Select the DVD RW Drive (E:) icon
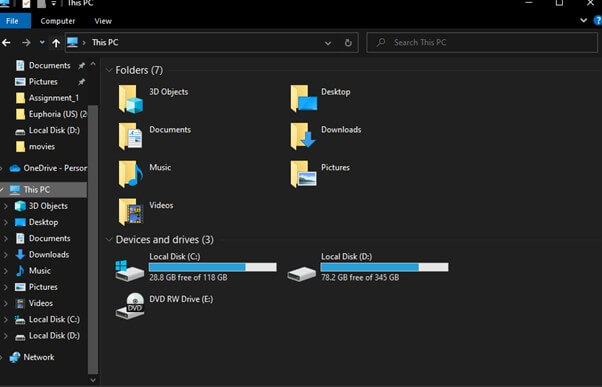 point(130,306)
